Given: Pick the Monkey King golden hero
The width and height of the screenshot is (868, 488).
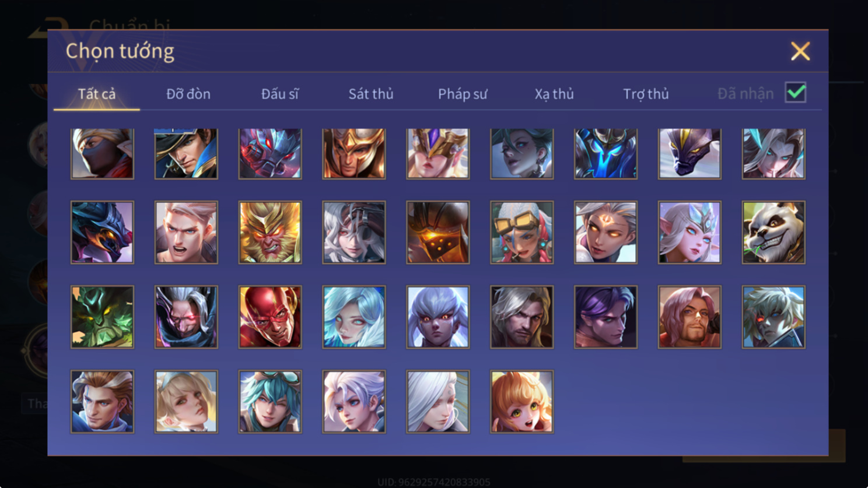Looking at the screenshot, I should click(270, 233).
